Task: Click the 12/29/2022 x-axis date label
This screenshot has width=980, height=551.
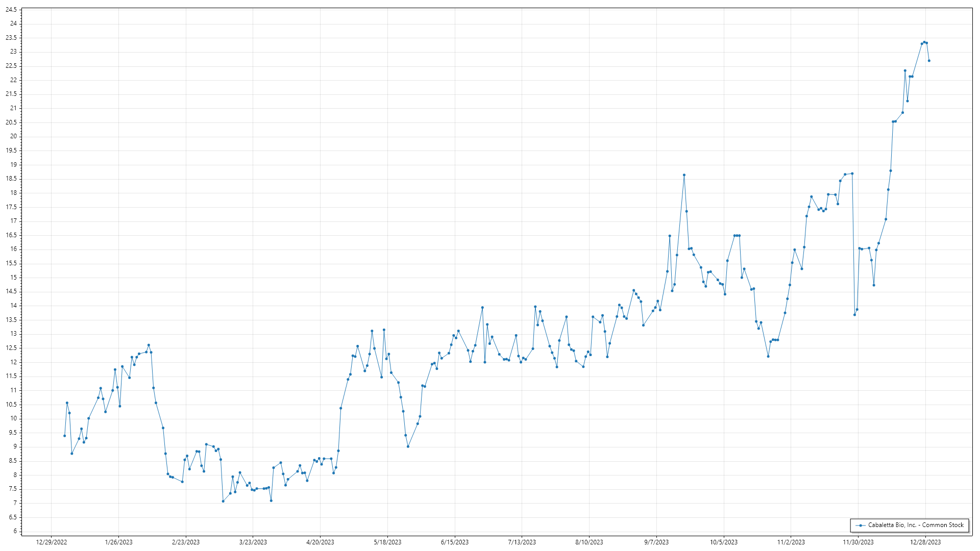Action: point(52,542)
